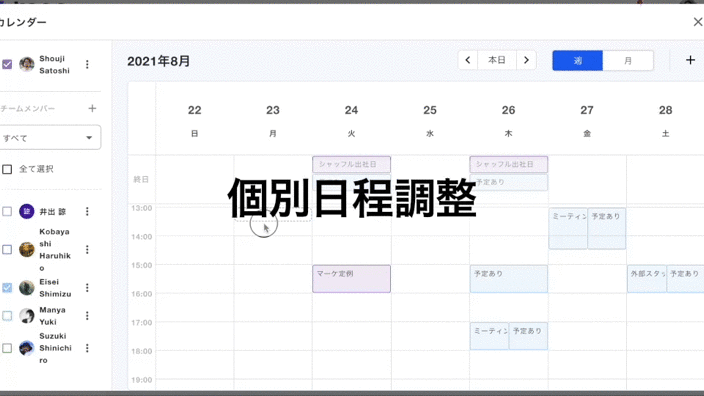Check the Suzuki Shinichiro checkbox
Viewport: 704px width, 396px height.
pyautogui.click(x=7, y=348)
